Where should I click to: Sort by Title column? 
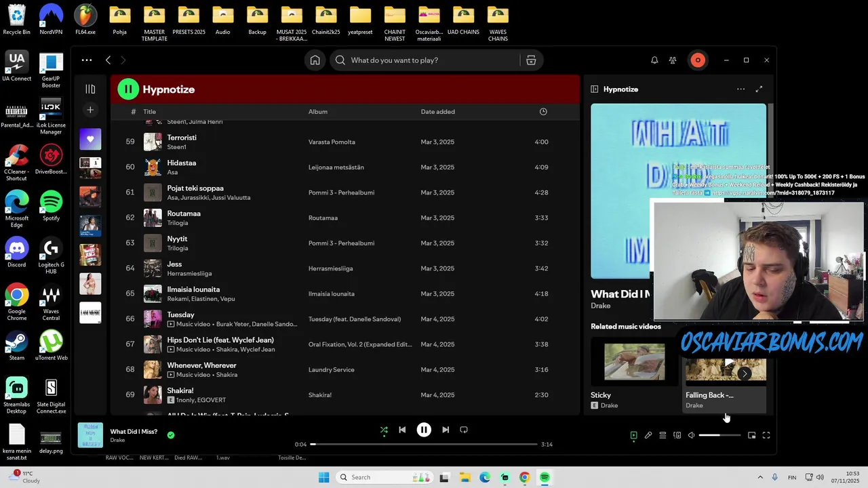150,112
